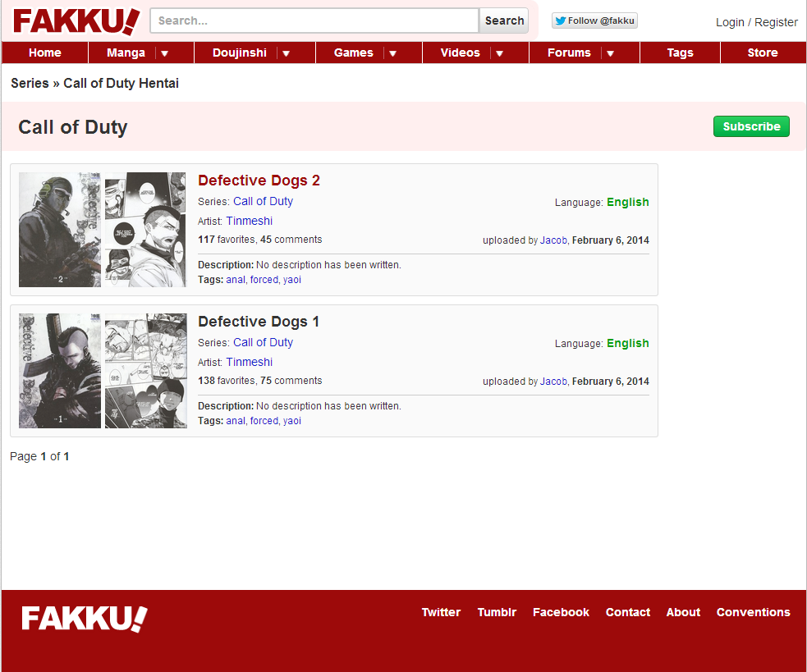The height and width of the screenshot is (672, 807).
Task: Open the Doujinshi menu item
Action: pos(240,53)
